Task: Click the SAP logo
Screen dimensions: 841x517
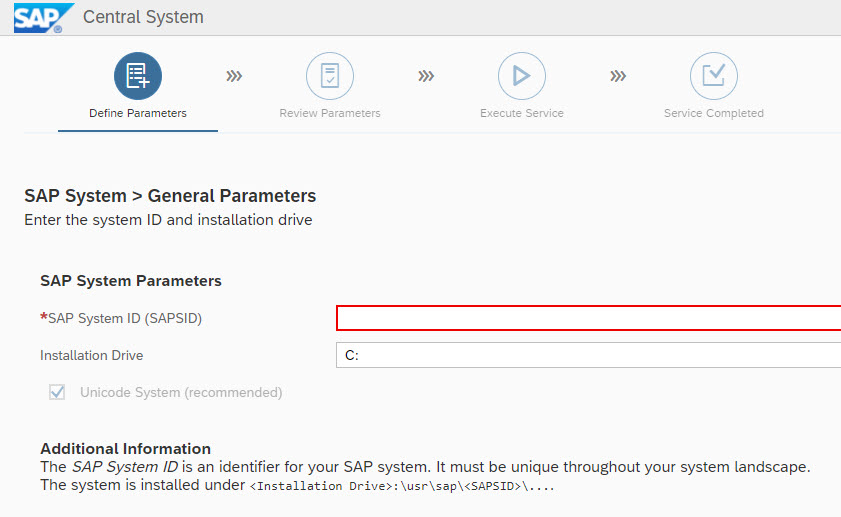Action: [x=43, y=18]
